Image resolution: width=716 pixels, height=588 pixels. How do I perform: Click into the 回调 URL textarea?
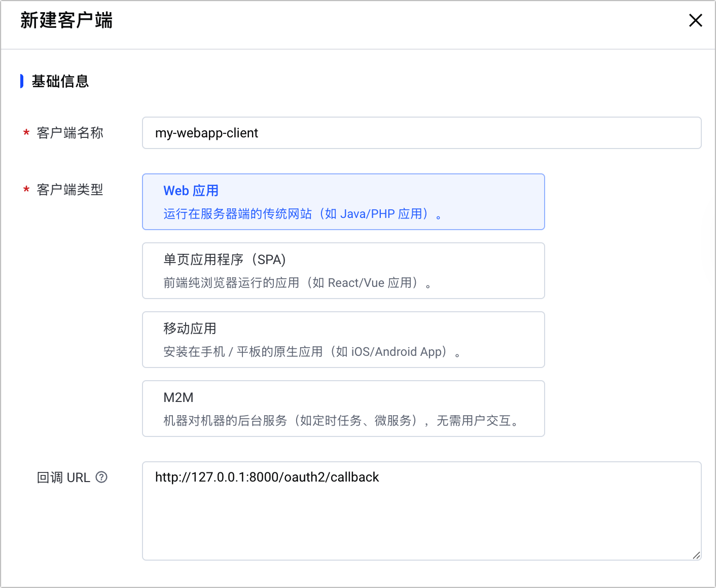click(421, 511)
